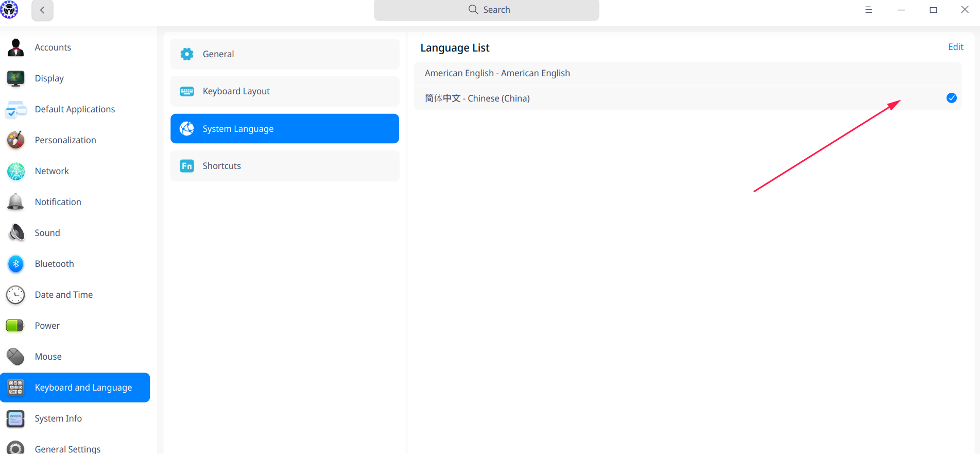
Task: Open the Shortcuts section
Action: pyautogui.click(x=285, y=166)
